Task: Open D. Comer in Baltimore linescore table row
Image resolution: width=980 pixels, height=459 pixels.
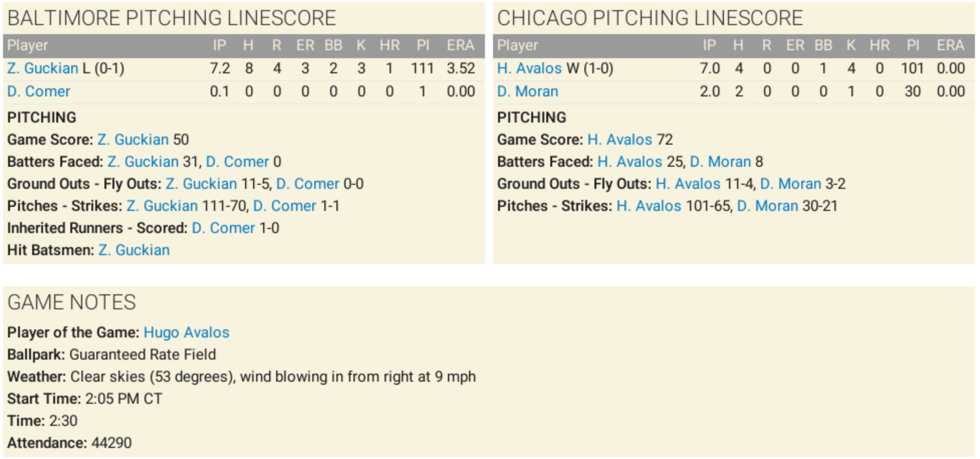Action: click(x=39, y=91)
